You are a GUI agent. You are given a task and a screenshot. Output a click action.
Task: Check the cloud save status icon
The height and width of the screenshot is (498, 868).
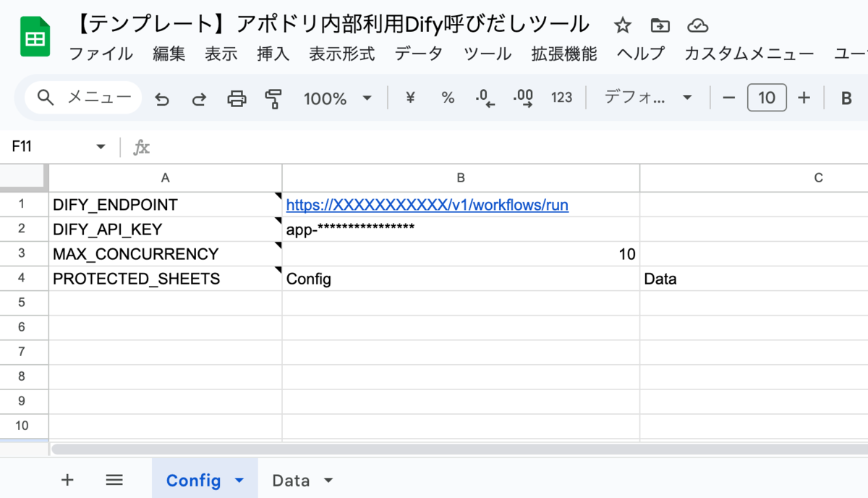(x=697, y=26)
